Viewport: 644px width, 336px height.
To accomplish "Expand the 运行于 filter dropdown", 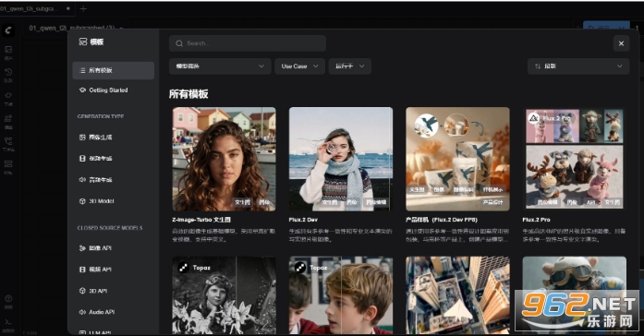I will [350, 66].
